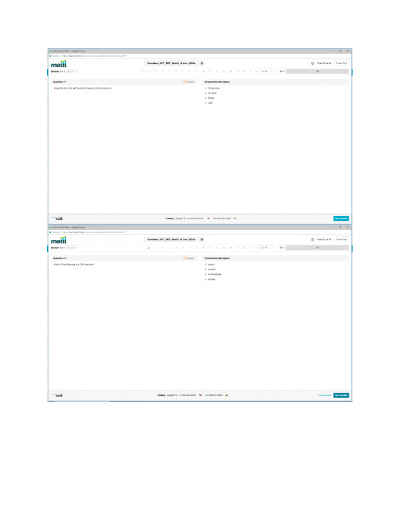Click the support phone icon in Question #2 footer
399x532 pixels.
[177, 395]
